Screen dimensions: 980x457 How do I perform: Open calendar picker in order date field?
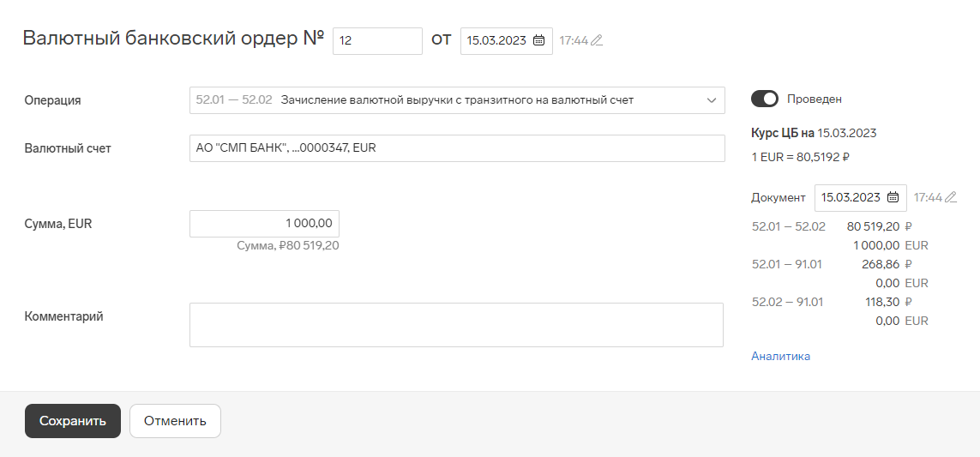538,40
